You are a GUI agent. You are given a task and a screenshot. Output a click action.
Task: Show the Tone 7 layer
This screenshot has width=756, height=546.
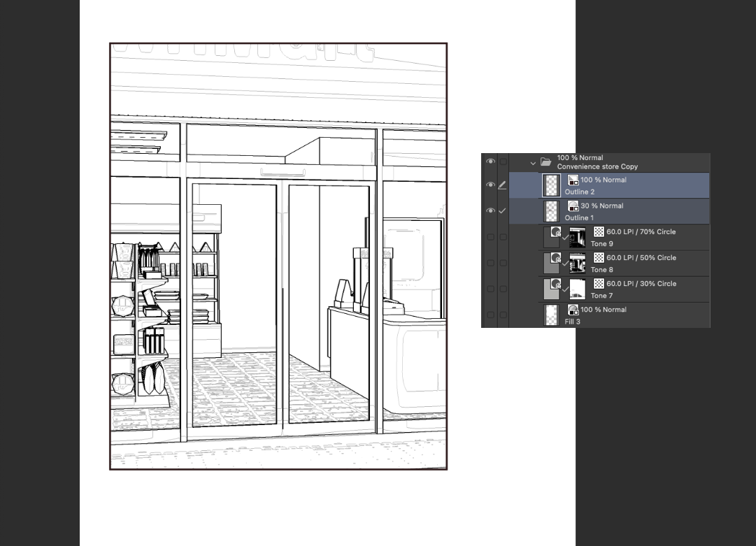pyautogui.click(x=490, y=289)
